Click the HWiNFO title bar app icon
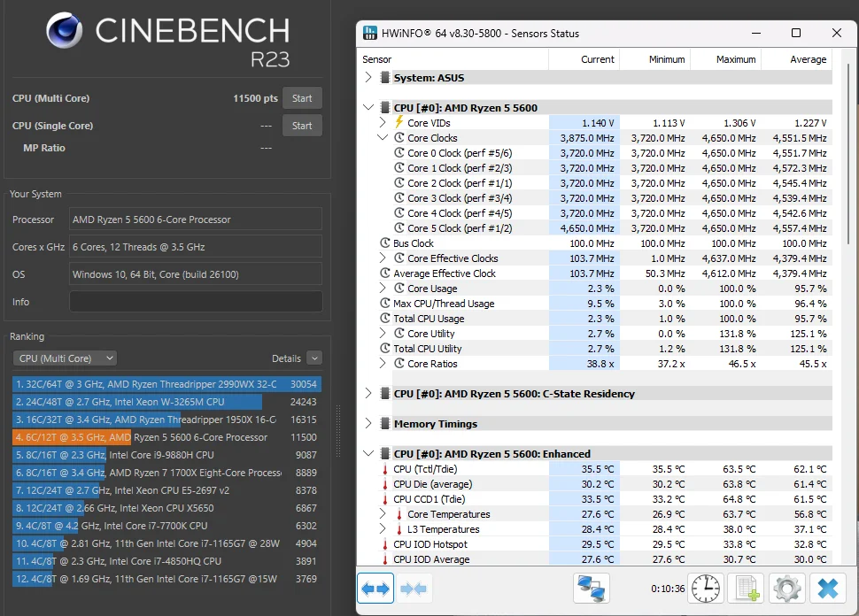This screenshot has width=859, height=616. tap(370, 33)
